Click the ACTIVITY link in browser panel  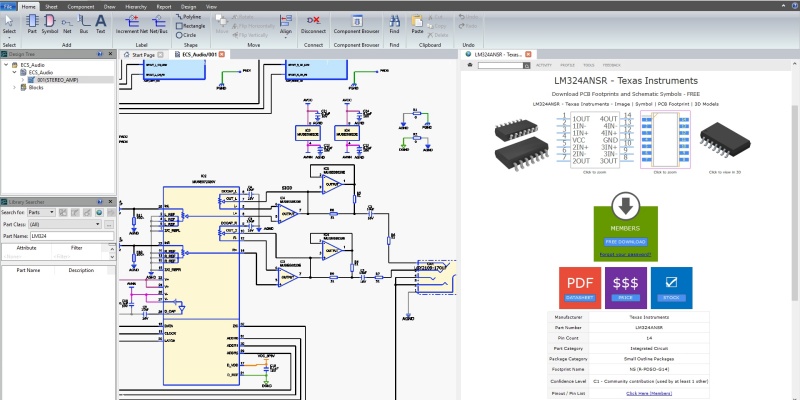[544, 65]
